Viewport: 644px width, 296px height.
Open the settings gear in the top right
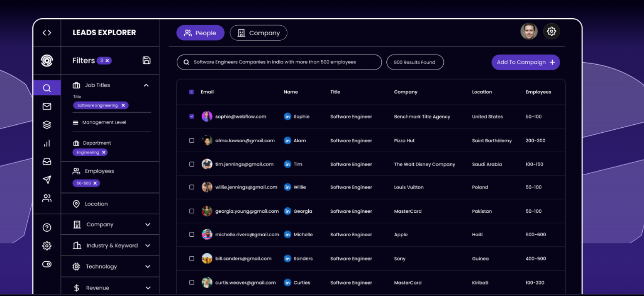click(x=551, y=31)
